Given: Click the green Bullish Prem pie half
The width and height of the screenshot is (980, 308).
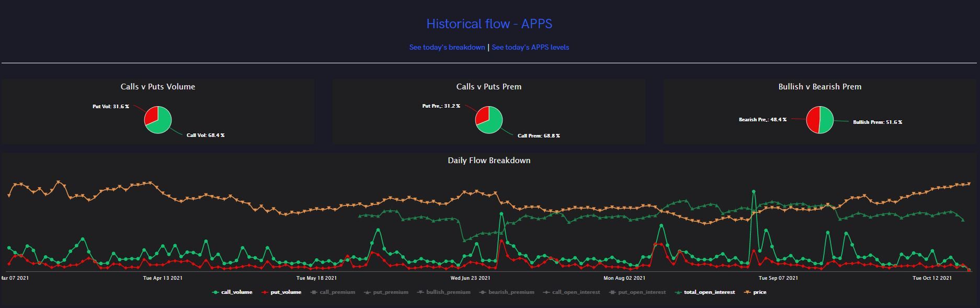Looking at the screenshot, I should (x=826, y=120).
